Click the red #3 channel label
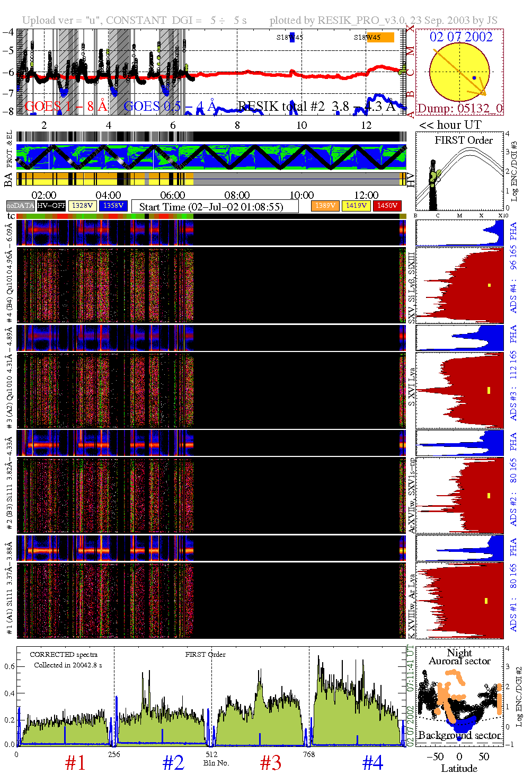532x783 pixels. [x=270, y=763]
